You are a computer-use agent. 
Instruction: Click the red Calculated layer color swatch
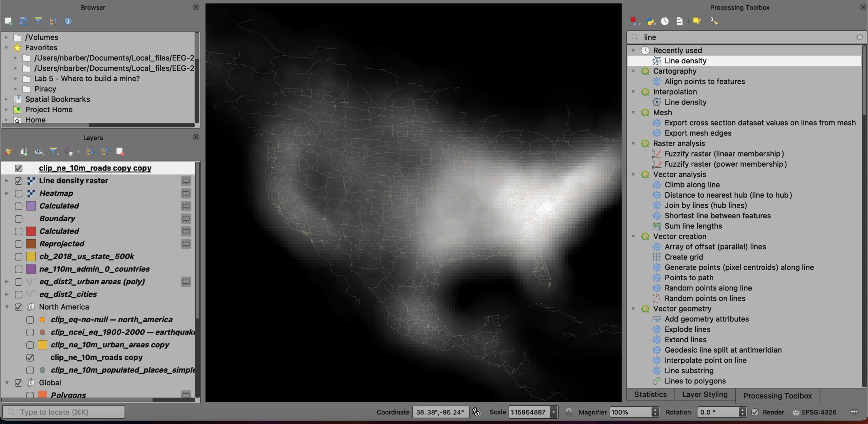point(31,231)
